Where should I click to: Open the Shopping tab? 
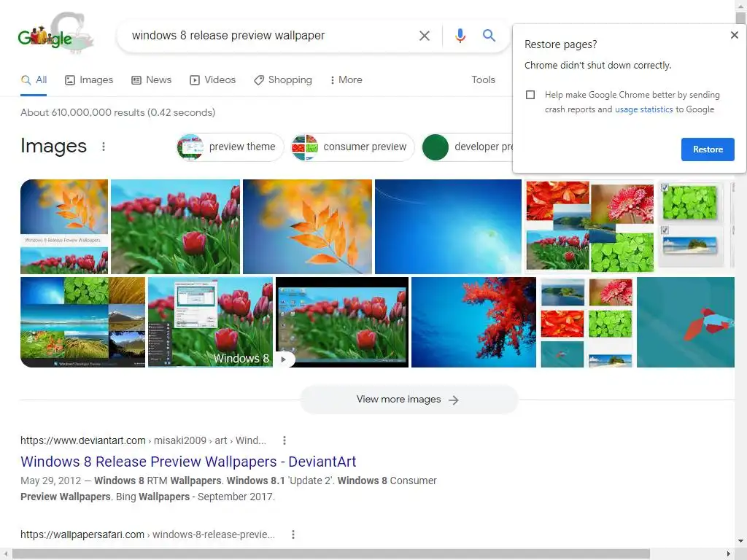coord(283,80)
